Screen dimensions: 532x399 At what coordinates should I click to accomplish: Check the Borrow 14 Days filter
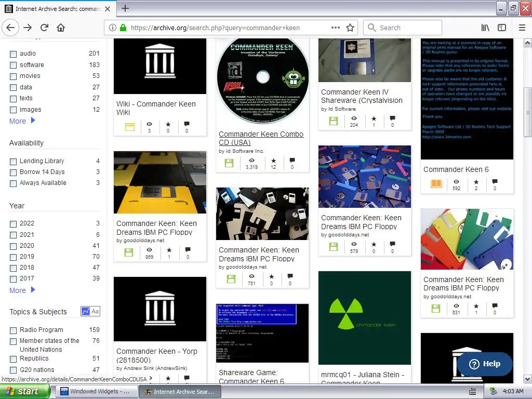(x=13, y=172)
